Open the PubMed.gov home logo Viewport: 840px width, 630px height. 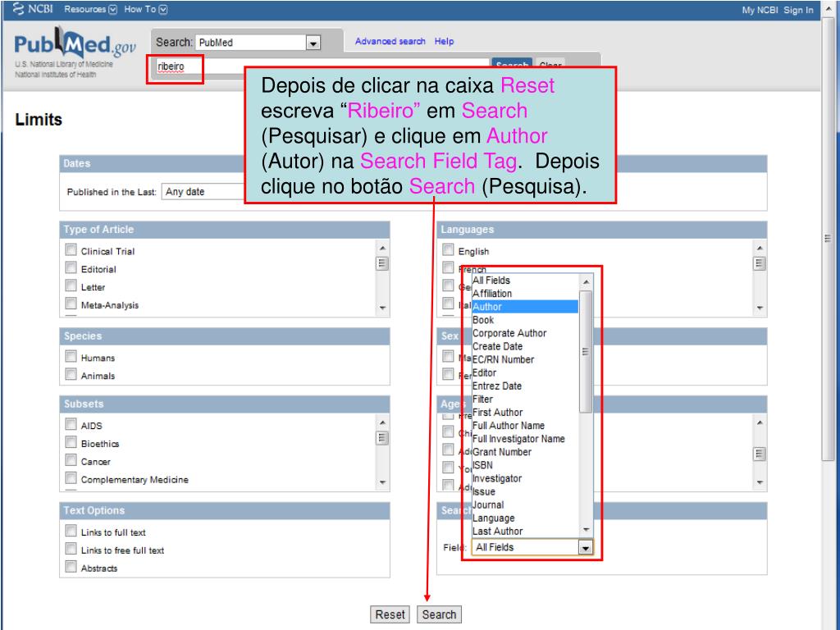[x=75, y=44]
